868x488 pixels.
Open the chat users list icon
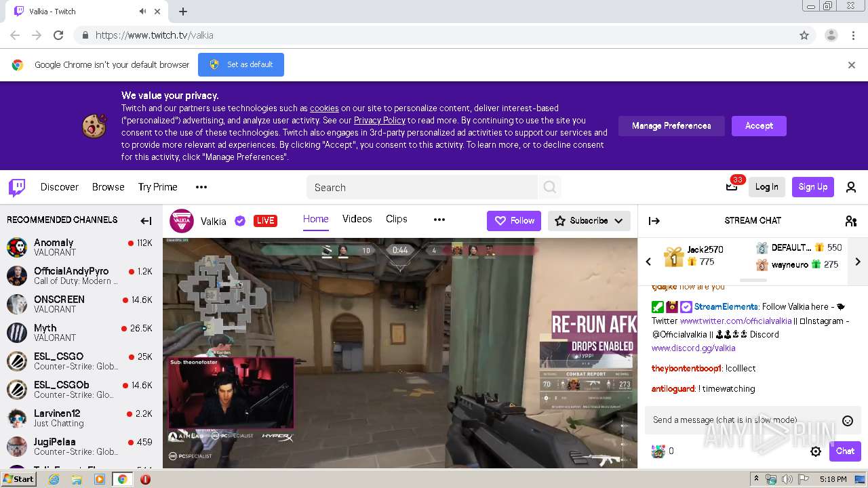click(851, 220)
